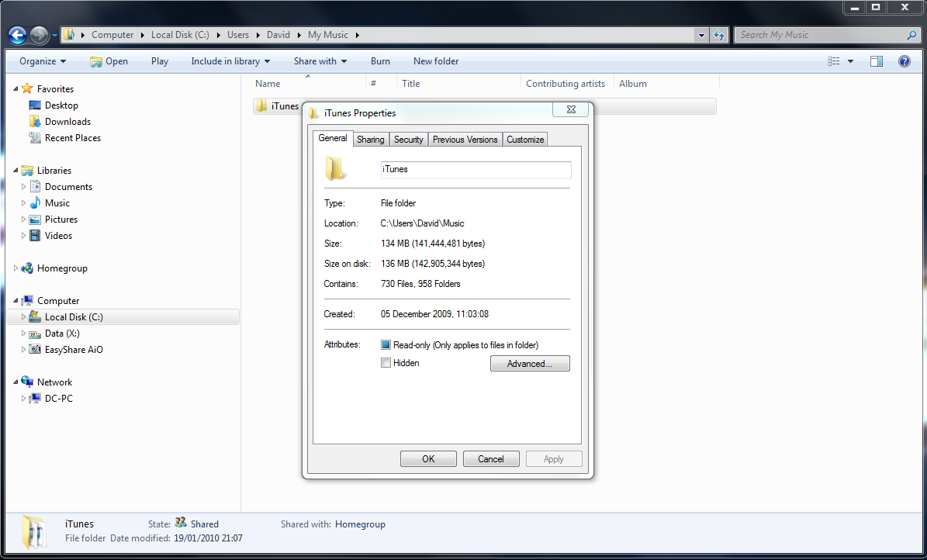
Task: Close the iTunes Properties dialog
Action: tap(570, 109)
